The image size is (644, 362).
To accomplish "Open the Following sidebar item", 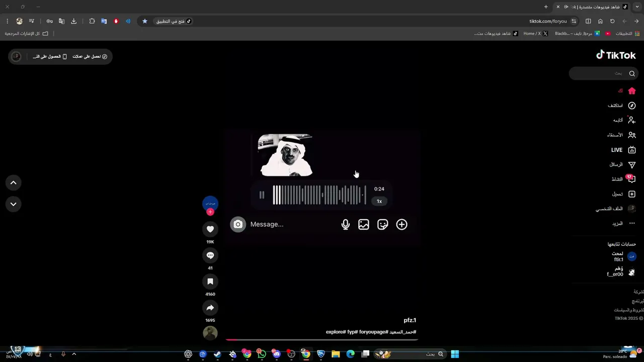I will pyautogui.click(x=624, y=120).
